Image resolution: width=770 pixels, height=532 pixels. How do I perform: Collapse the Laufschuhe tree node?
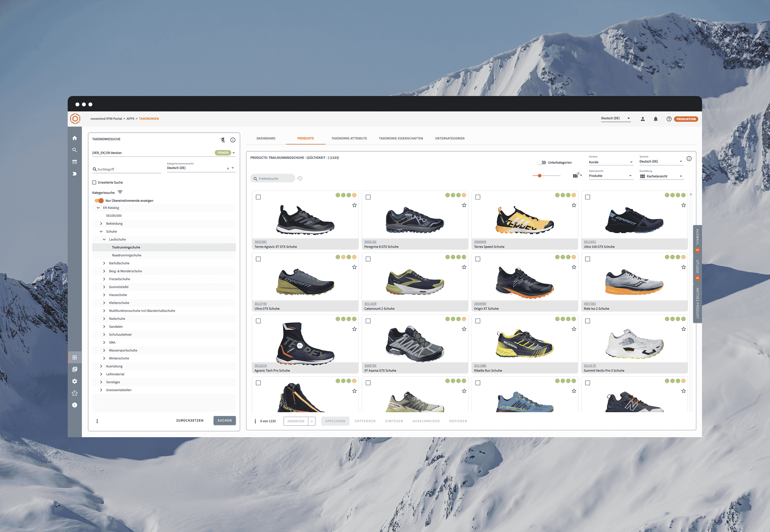(104, 240)
